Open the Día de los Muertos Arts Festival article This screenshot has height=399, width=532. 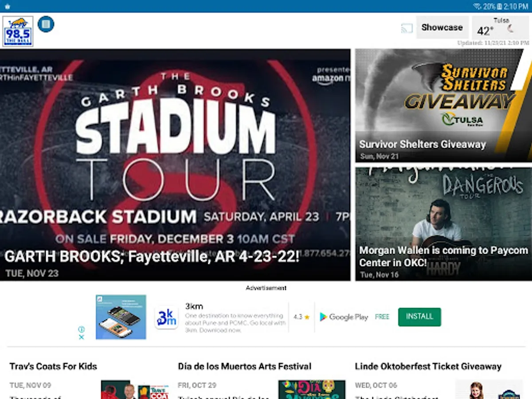pyautogui.click(x=245, y=367)
